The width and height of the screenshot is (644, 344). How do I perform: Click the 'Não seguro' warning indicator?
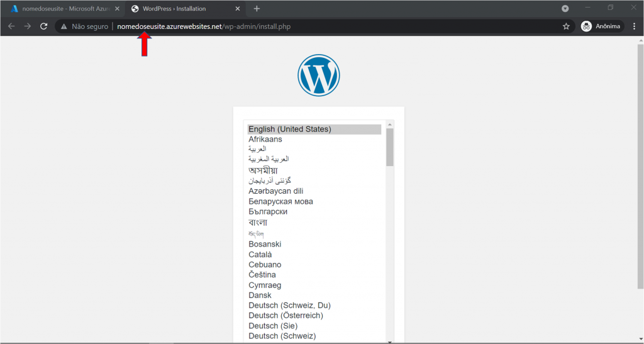(x=84, y=26)
